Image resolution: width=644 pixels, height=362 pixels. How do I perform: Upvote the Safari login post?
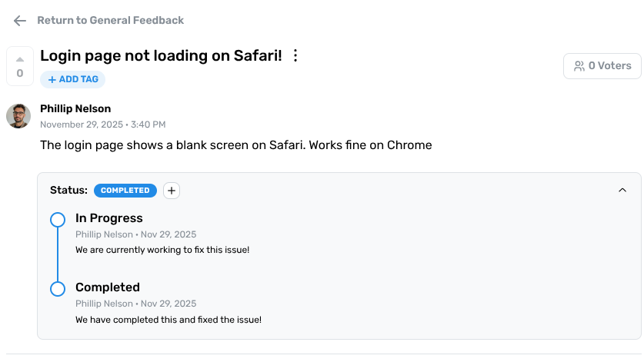tap(20, 58)
